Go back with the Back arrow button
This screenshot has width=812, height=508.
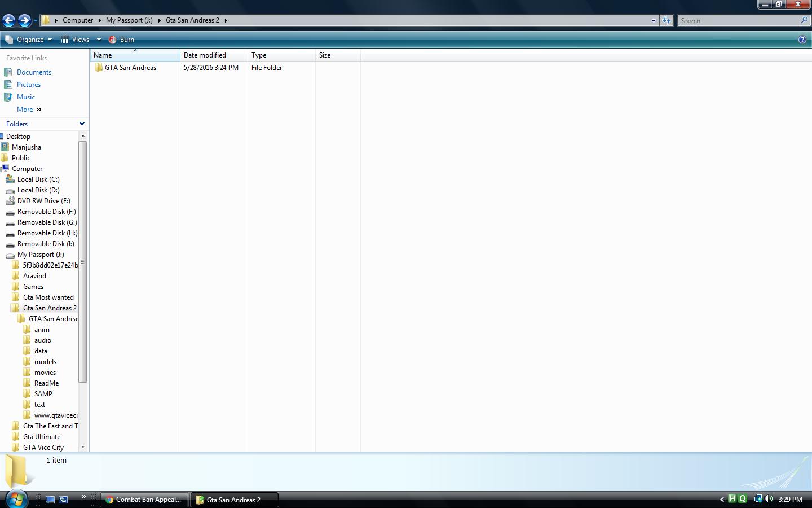point(8,21)
